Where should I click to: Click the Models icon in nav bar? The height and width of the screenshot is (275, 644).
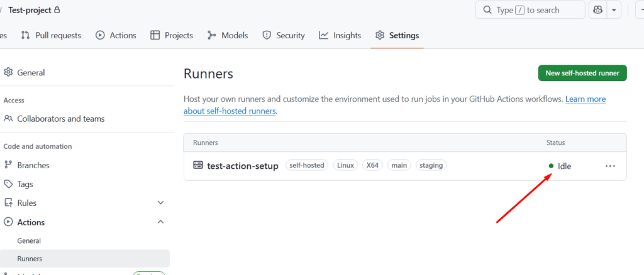pyautogui.click(x=212, y=35)
